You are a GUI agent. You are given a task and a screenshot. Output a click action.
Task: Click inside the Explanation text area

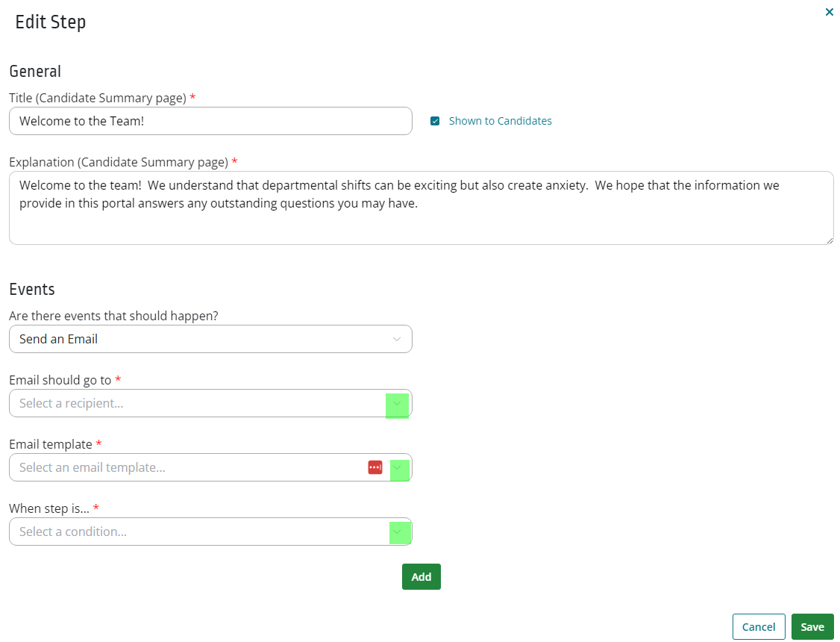[421, 208]
